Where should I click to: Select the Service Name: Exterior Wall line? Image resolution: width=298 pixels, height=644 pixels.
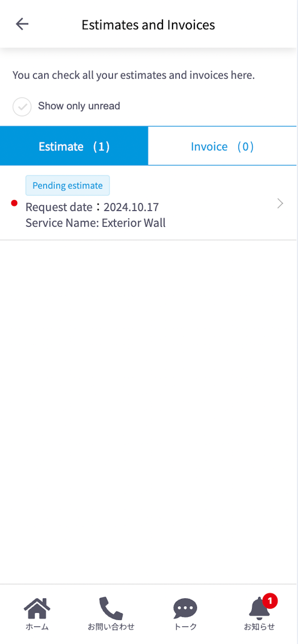click(95, 223)
